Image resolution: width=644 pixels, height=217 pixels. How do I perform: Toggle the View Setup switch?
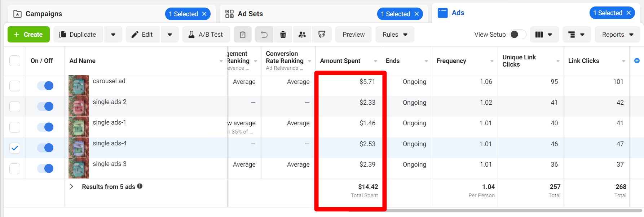pyautogui.click(x=518, y=35)
